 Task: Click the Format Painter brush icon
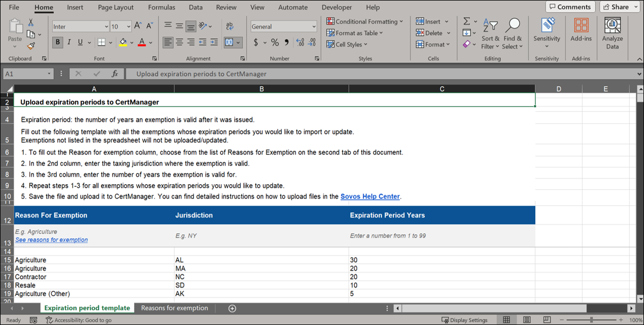(x=31, y=46)
